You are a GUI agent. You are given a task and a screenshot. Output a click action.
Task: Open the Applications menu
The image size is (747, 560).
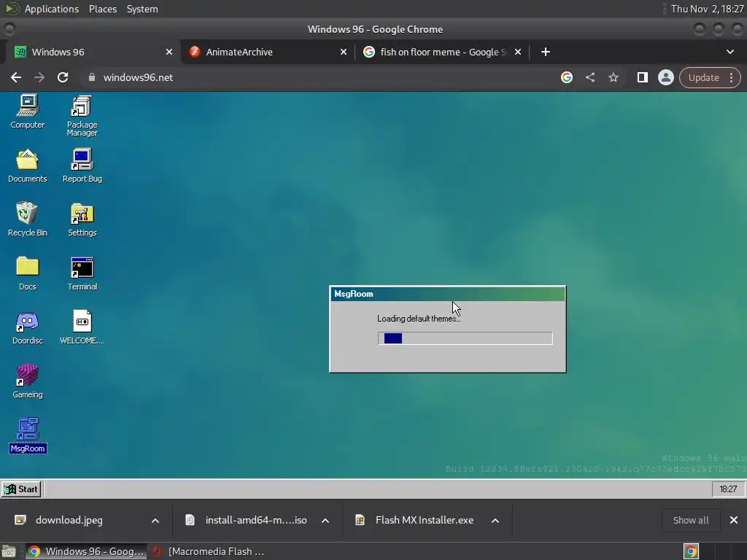point(52,9)
